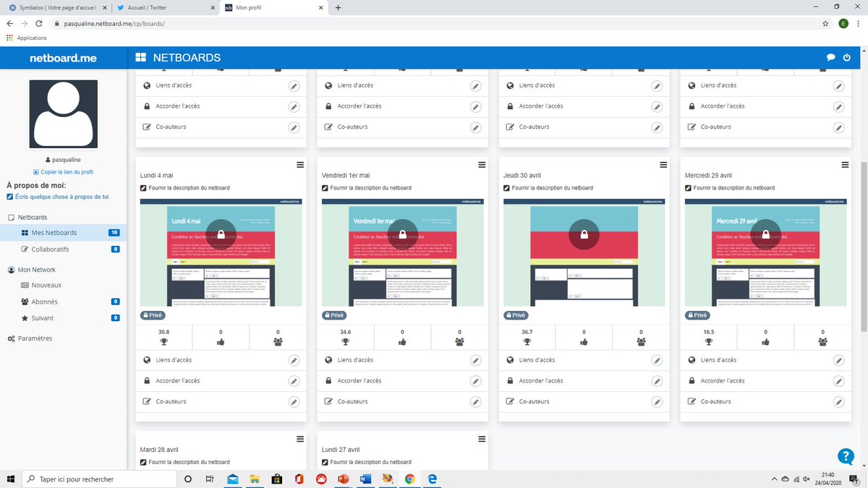Open PowerPoint from the taskbar

coord(344,479)
